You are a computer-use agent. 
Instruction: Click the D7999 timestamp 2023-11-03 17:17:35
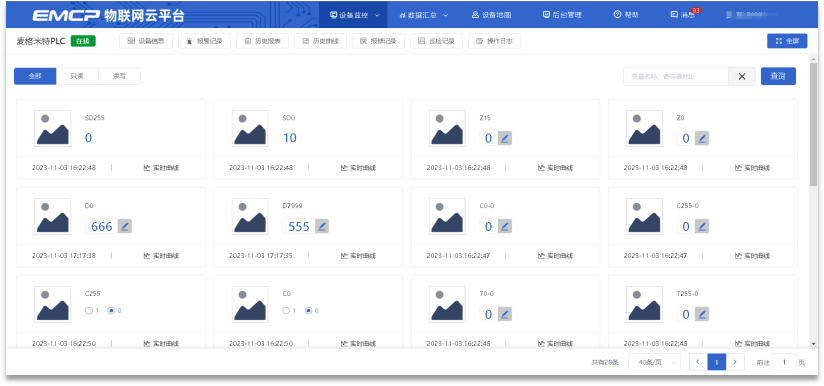coord(261,256)
